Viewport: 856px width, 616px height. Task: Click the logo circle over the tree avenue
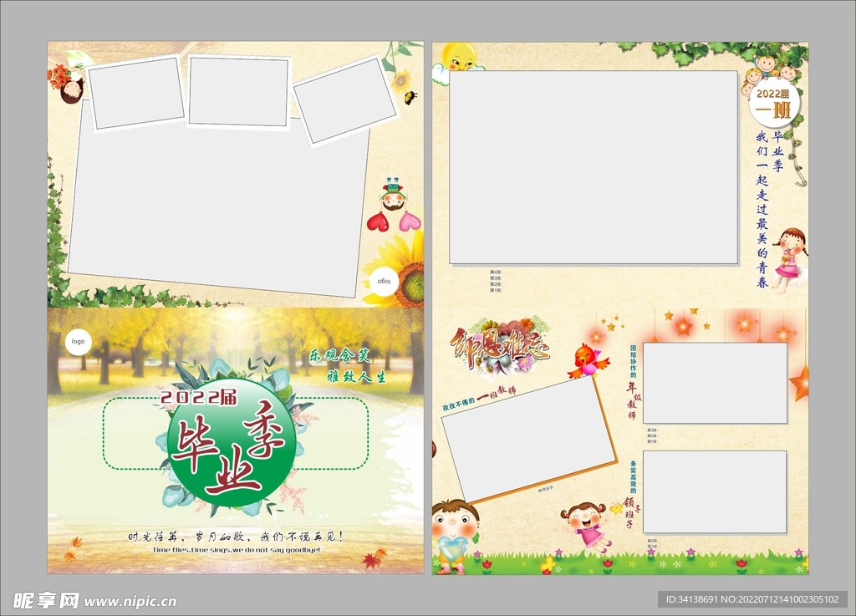click(78, 342)
